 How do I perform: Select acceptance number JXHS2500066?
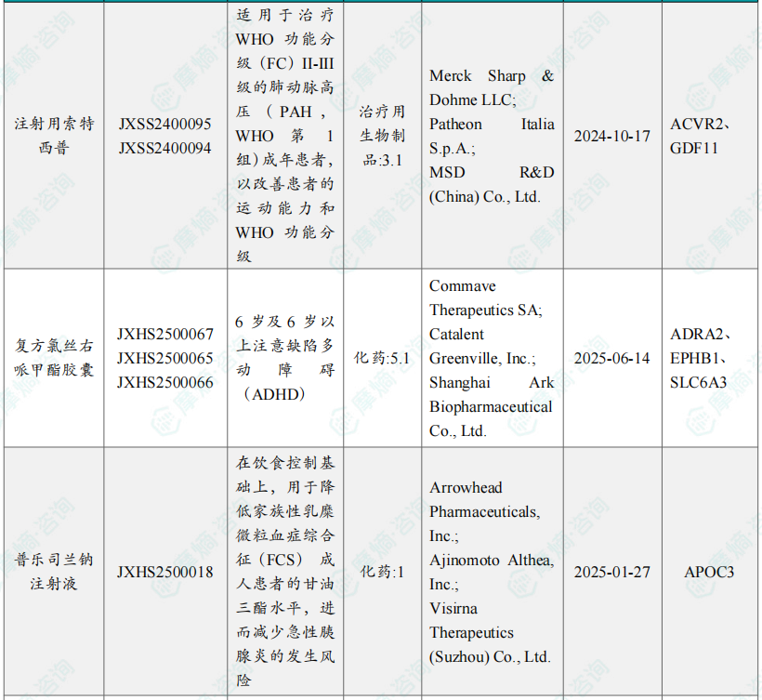[x=165, y=383]
